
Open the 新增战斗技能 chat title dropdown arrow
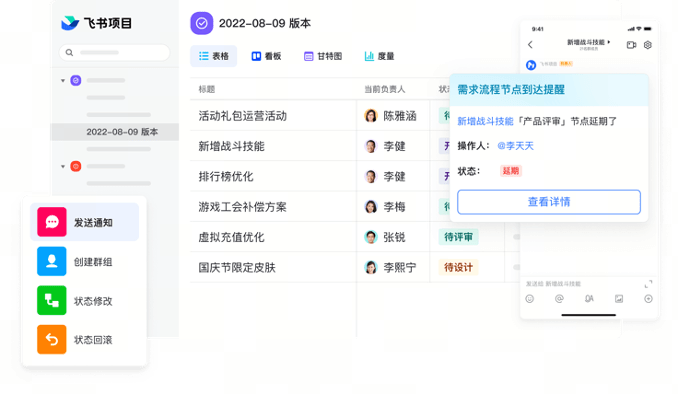click(x=609, y=42)
